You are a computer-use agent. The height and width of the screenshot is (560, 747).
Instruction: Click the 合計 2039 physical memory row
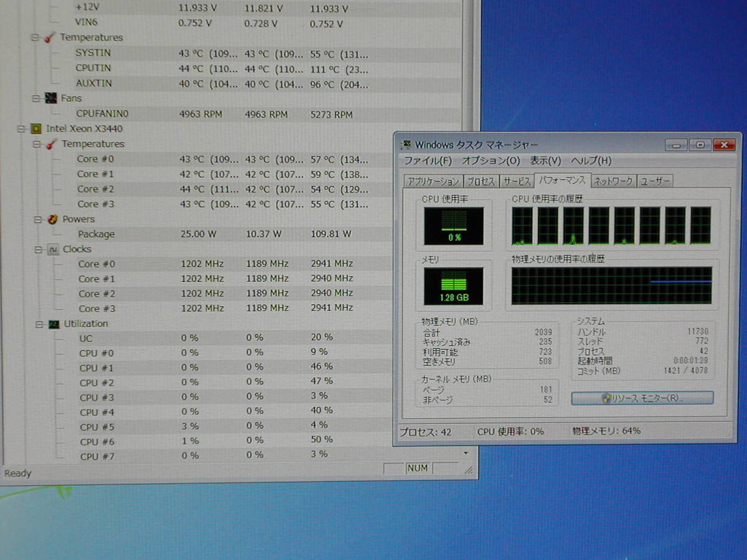pos(487,332)
